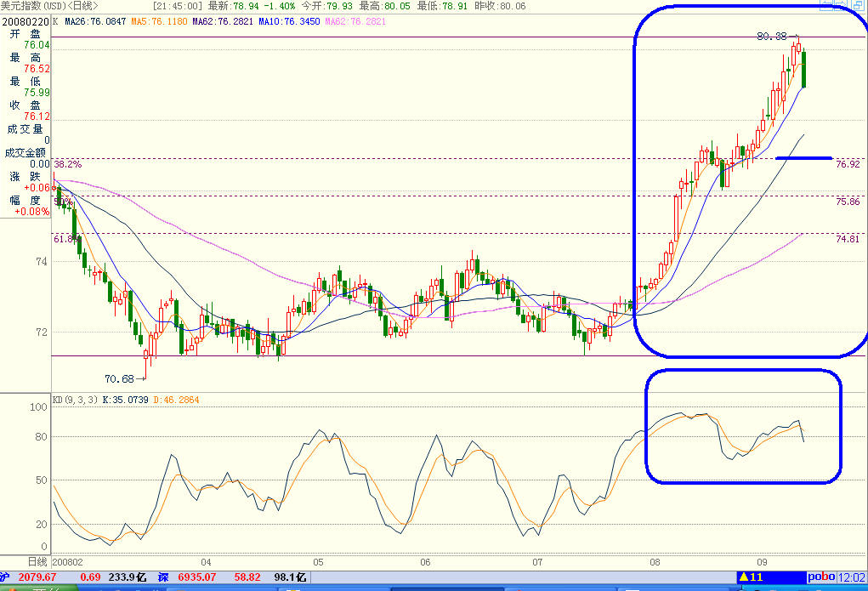Click the Fibonacci price 76.92
Image resolution: width=868 pixels, height=591 pixels.
point(848,164)
